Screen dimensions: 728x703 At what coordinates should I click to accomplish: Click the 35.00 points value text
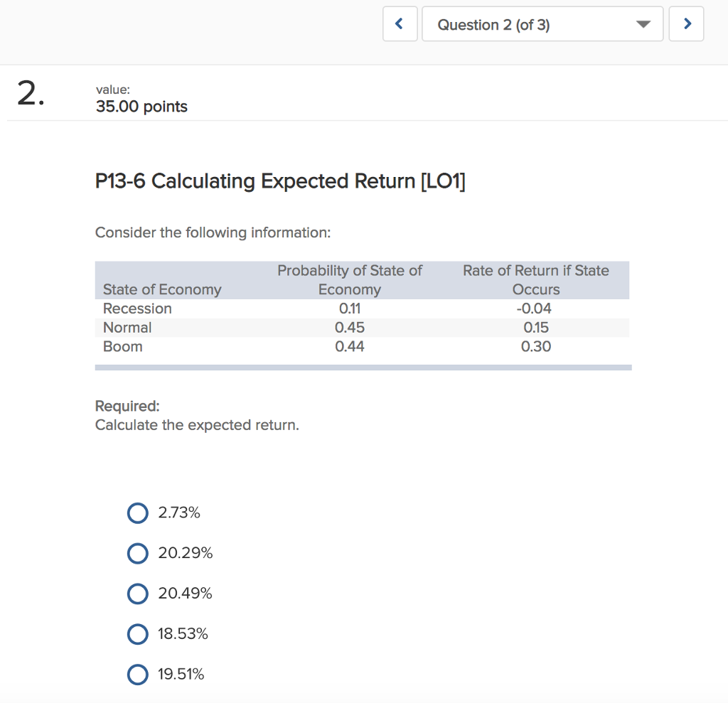pyautogui.click(x=141, y=107)
